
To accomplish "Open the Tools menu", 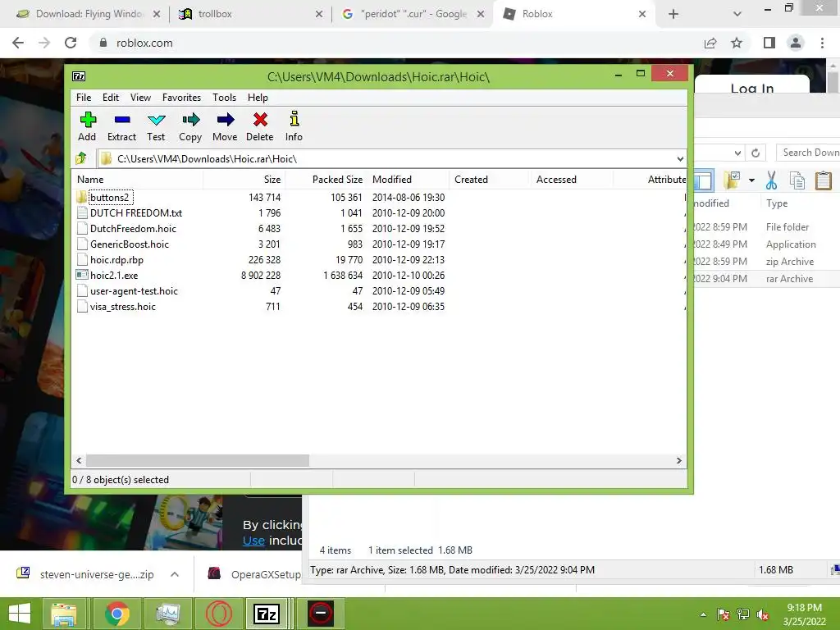I will coord(224,98).
